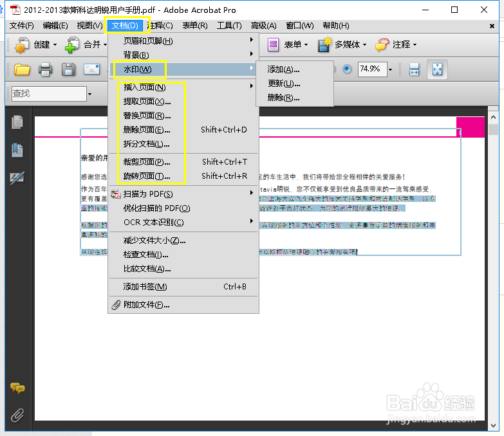Expand the Comment (注释) toolbar dropdown arrow
This screenshot has height=436, width=504.
(415, 44)
